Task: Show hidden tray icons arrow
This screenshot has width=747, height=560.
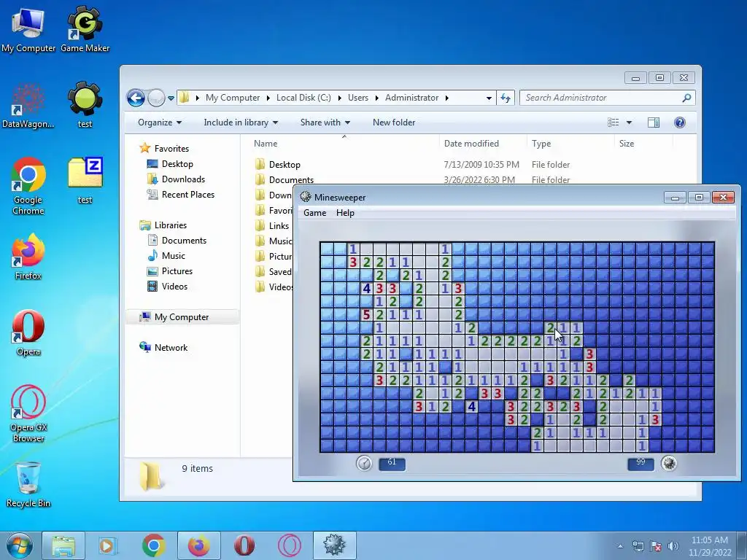Action: coord(620,546)
